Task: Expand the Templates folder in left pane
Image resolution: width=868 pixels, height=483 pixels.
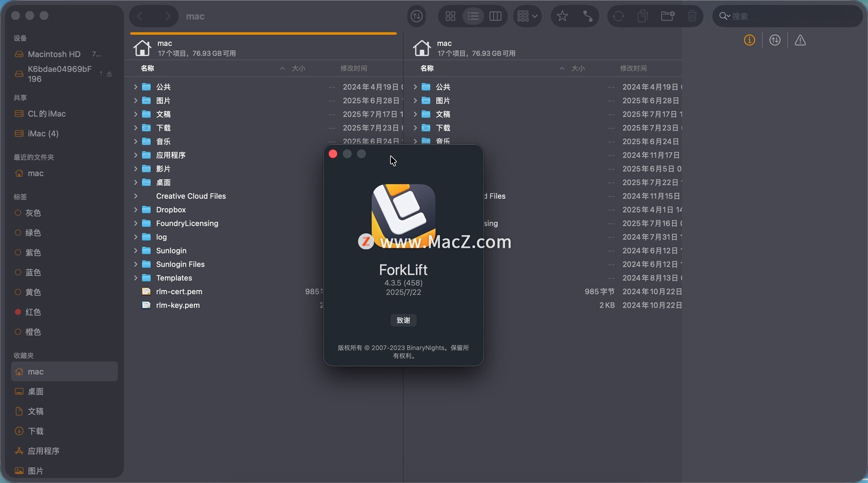Action: (x=135, y=278)
